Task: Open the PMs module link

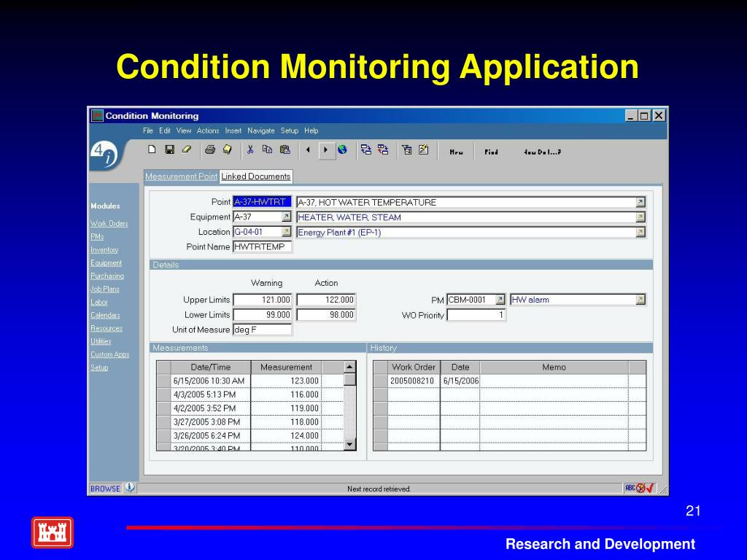Action: point(97,237)
